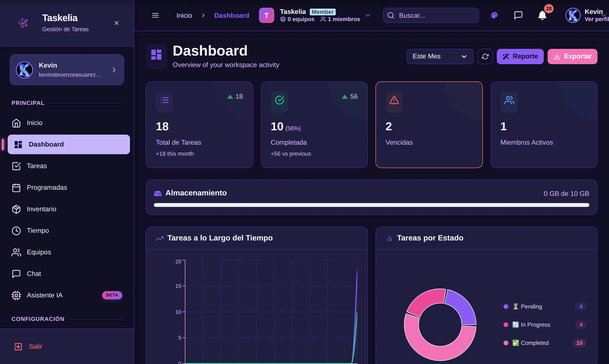This screenshot has height=364, width=609.
Task: Open the theme palette icon
Action: click(x=494, y=16)
